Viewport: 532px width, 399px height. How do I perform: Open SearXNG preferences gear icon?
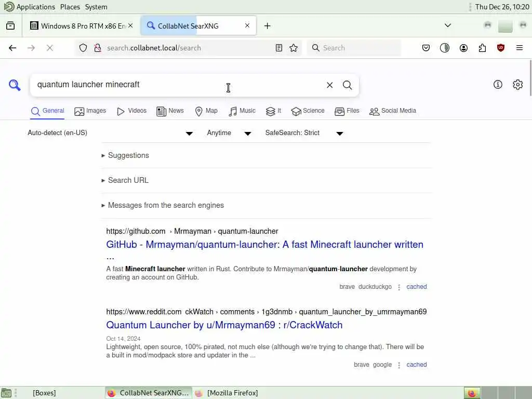(518, 85)
